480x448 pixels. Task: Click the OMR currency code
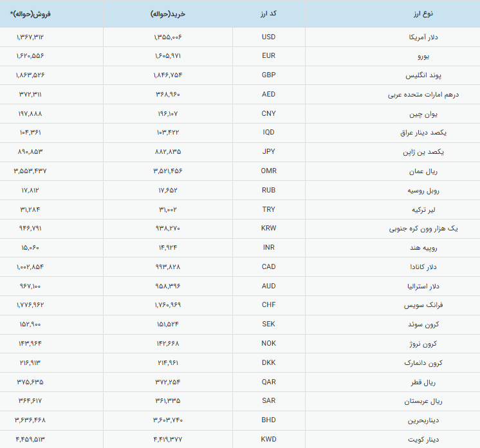268,171
